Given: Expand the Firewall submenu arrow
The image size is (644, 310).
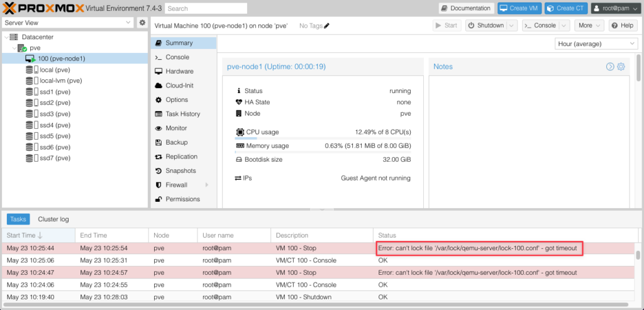Looking at the screenshot, I should tap(207, 185).
